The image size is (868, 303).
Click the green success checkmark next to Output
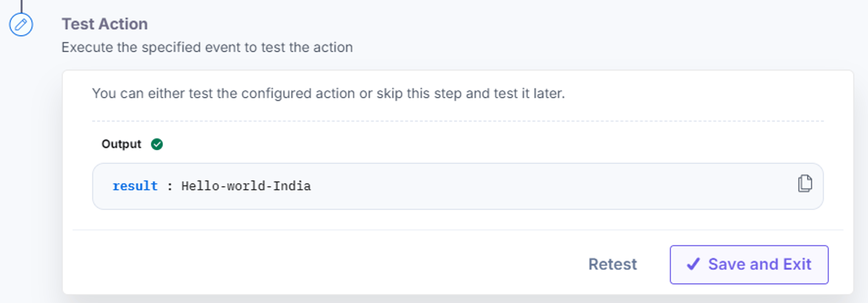(x=157, y=144)
